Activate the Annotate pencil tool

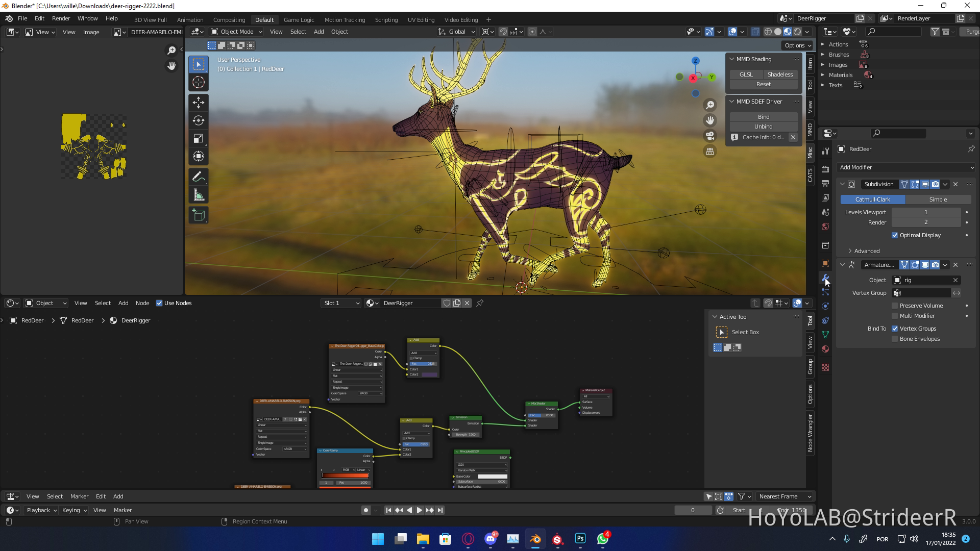(x=199, y=177)
